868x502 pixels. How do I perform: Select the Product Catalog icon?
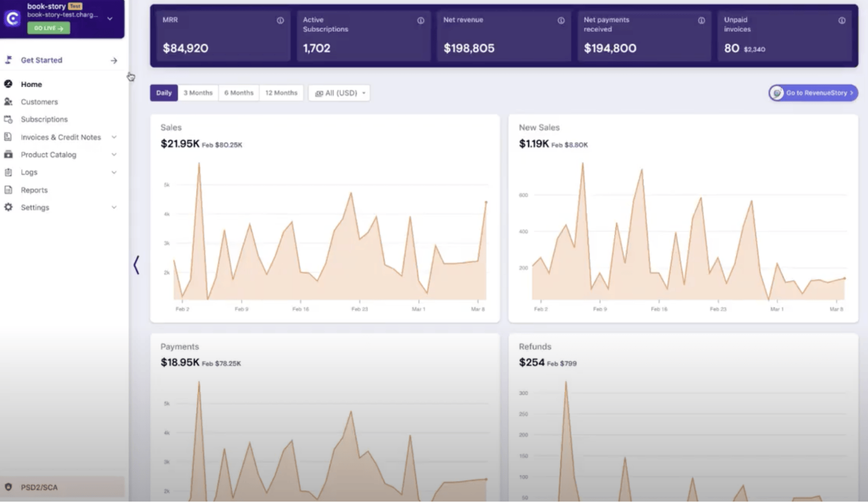[9, 155]
